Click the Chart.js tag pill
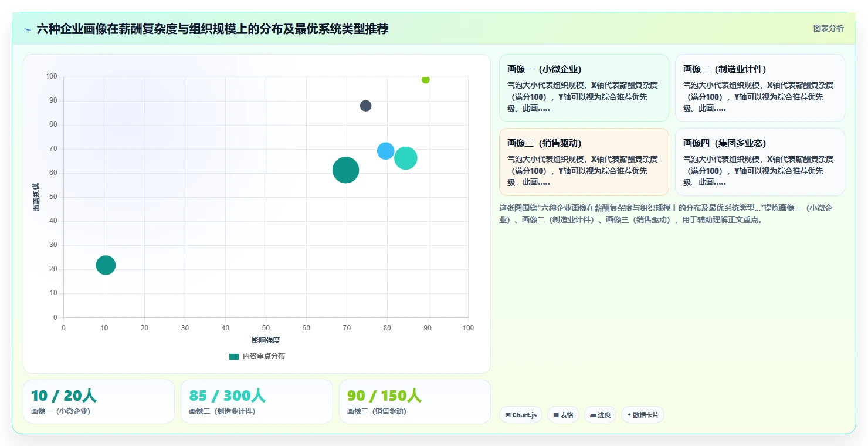 point(521,415)
